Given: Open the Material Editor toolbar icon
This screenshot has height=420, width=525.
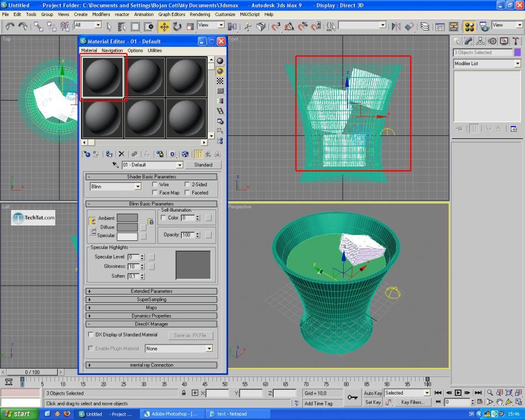Looking at the screenshot, I should (x=469, y=27).
